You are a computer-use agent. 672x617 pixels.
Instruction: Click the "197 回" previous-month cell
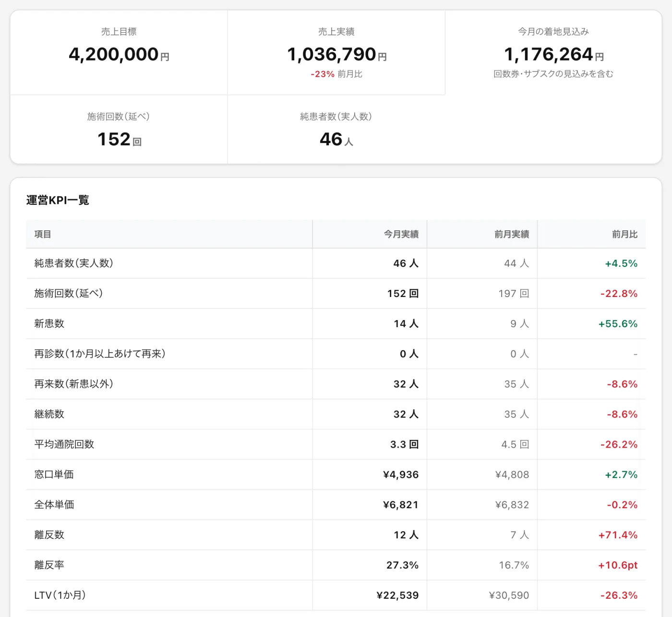(514, 294)
